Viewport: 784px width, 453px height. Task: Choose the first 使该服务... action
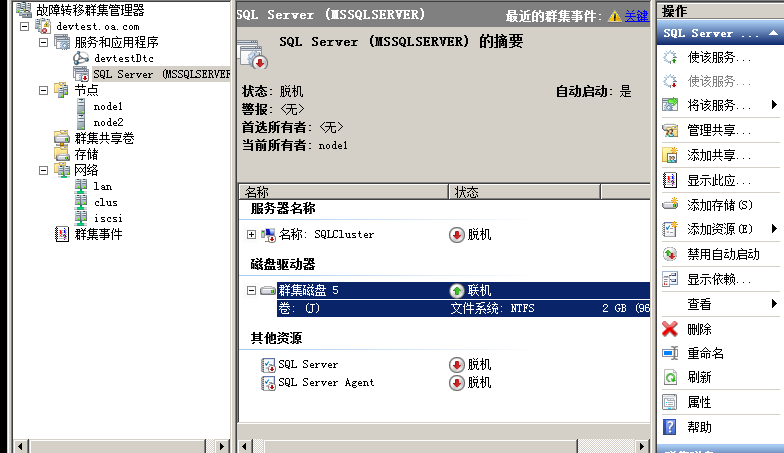719,58
